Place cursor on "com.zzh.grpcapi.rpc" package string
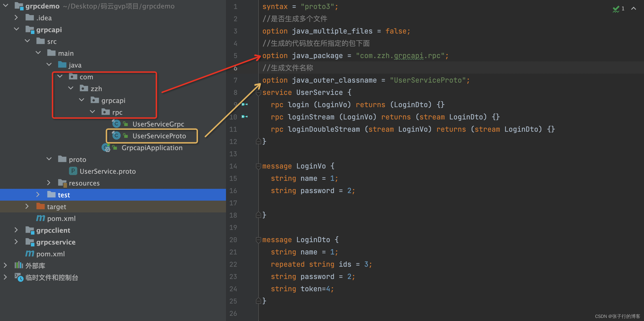This screenshot has height=321, width=644. (400, 55)
